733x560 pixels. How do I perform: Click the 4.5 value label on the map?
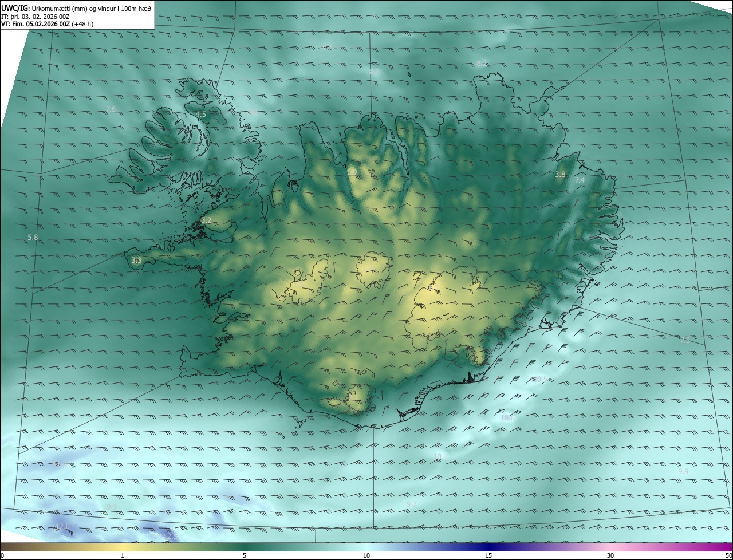click(201, 115)
